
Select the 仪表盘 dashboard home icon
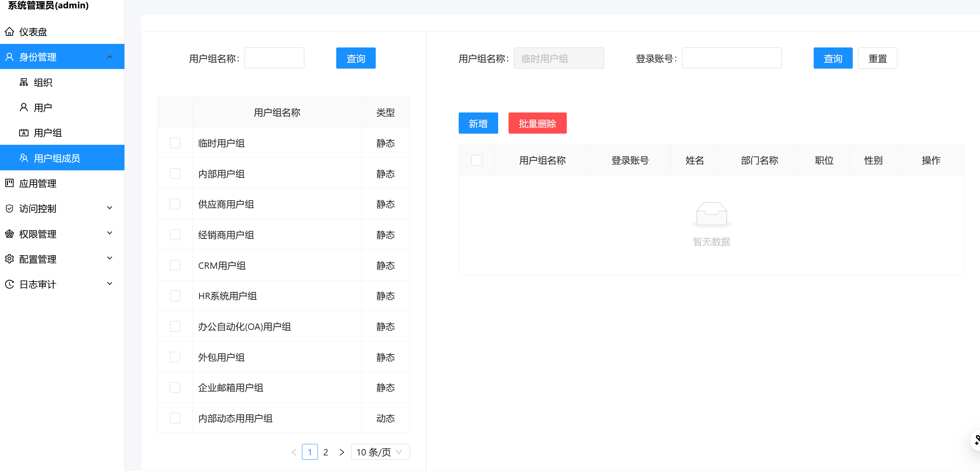pos(10,32)
